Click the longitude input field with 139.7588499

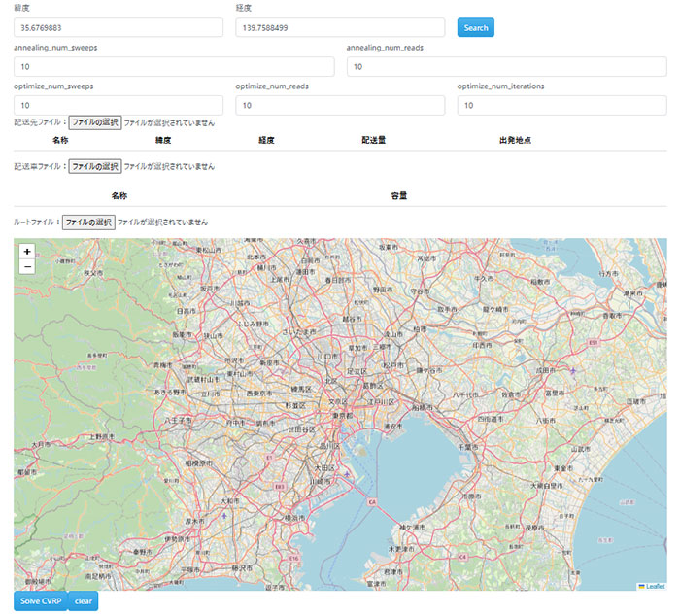pos(340,28)
